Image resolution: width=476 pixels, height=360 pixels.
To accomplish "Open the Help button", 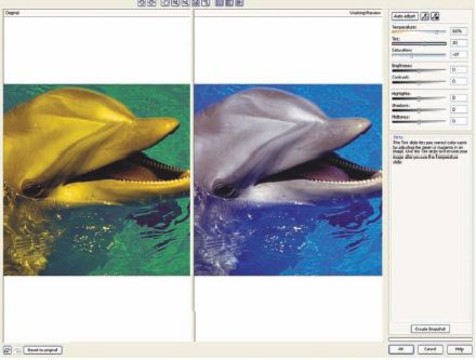I will pos(459,349).
